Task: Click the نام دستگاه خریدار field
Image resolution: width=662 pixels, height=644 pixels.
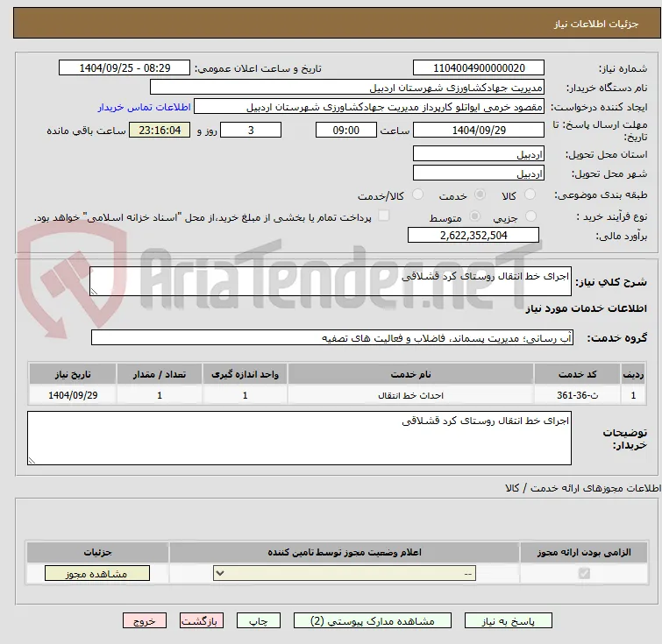Action: click(347, 88)
